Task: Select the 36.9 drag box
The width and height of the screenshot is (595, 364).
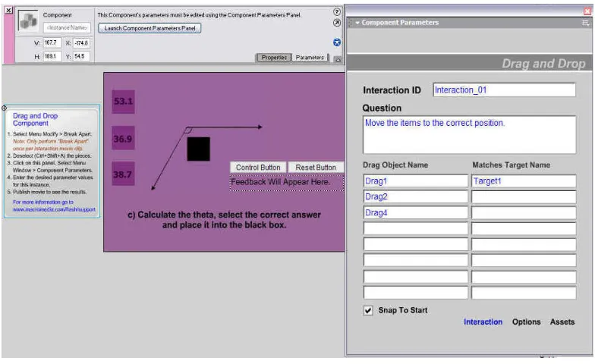Action: point(123,138)
